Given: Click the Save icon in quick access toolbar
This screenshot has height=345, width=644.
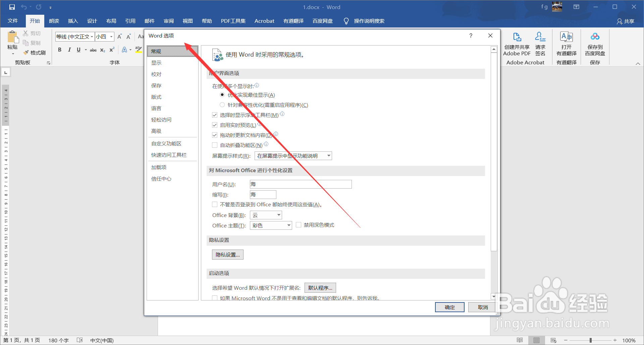Looking at the screenshot, I should coord(12,7).
